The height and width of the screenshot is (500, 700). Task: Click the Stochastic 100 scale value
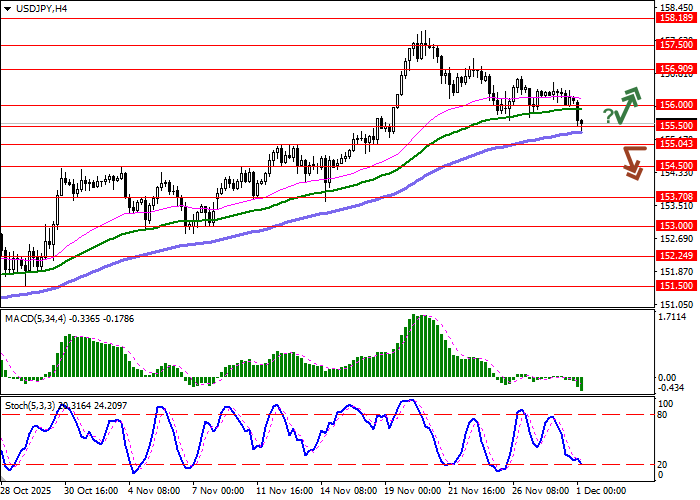(x=666, y=404)
